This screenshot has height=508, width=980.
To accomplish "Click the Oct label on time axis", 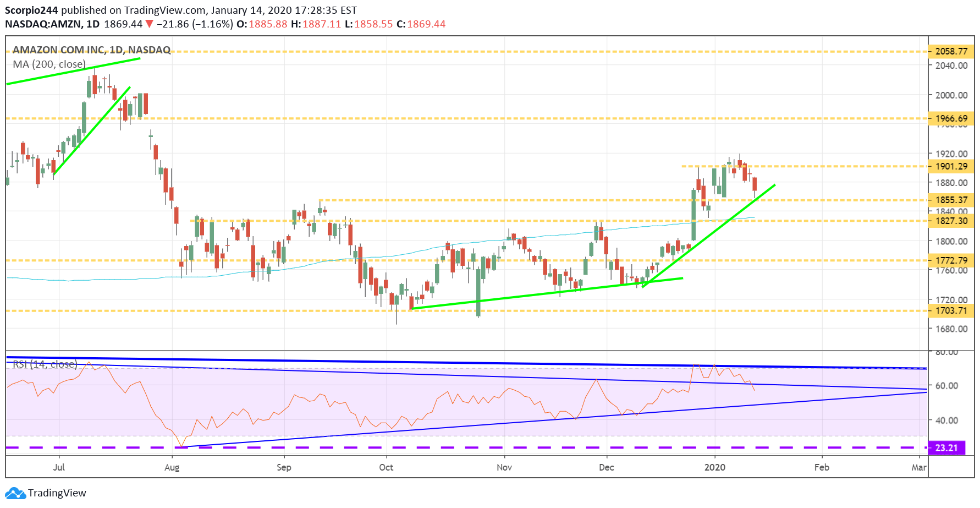I will [386, 467].
